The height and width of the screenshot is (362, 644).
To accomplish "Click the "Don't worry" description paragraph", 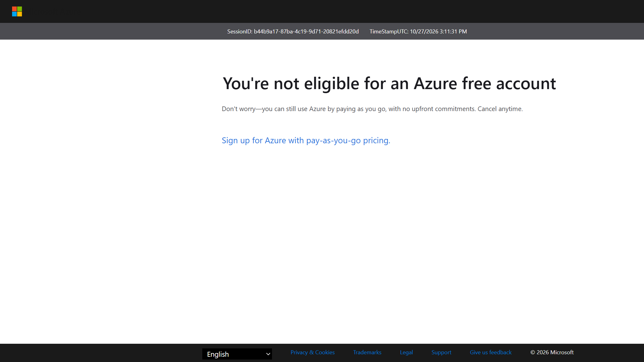I will [x=372, y=109].
